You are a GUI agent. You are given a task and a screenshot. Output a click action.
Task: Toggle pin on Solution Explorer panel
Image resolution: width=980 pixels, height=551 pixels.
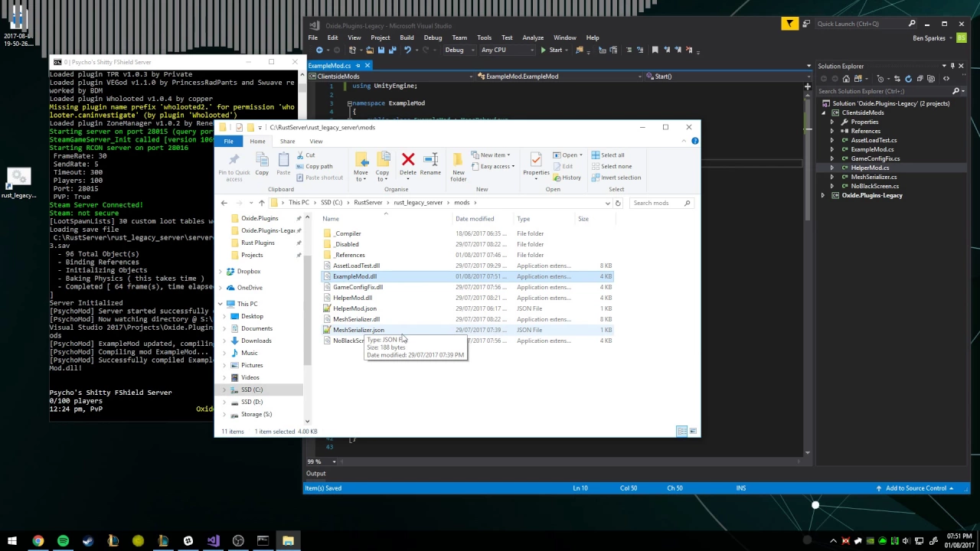coord(952,66)
